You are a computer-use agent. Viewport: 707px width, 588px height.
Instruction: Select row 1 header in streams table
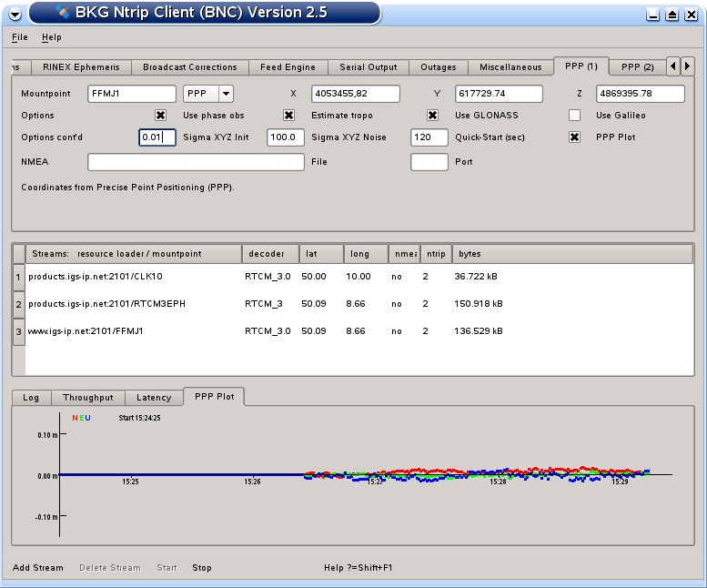[18, 276]
